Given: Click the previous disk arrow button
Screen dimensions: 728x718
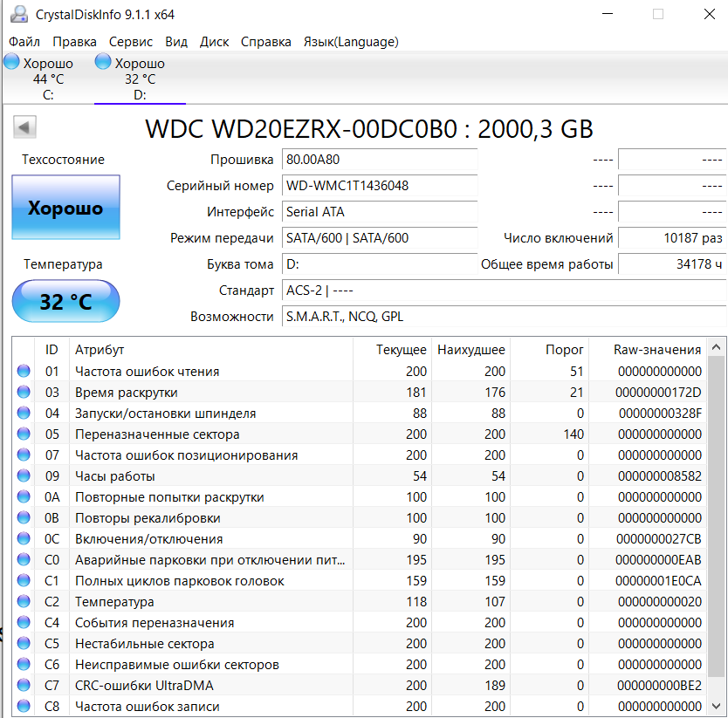Looking at the screenshot, I should [24, 127].
